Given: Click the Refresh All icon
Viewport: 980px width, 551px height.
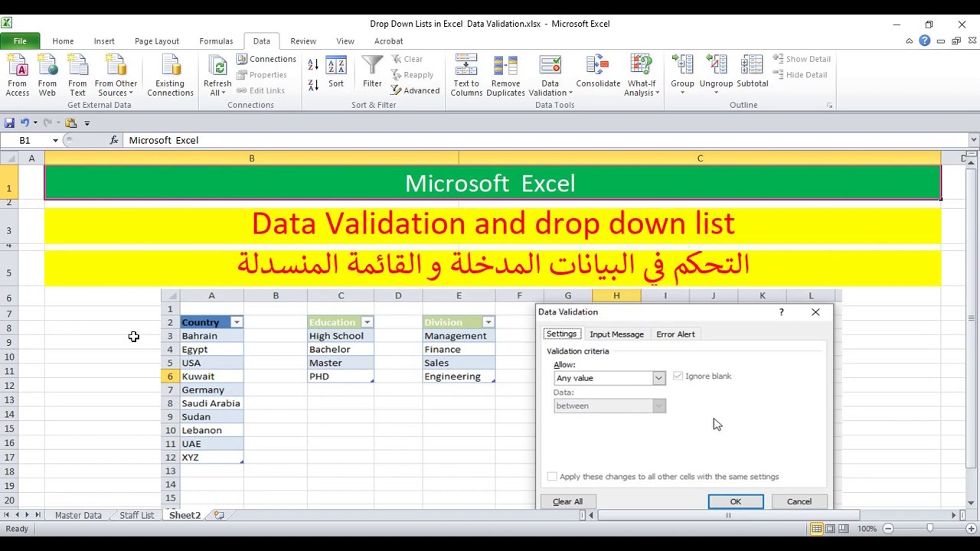Looking at the screenshot, I should pos(217,66).
